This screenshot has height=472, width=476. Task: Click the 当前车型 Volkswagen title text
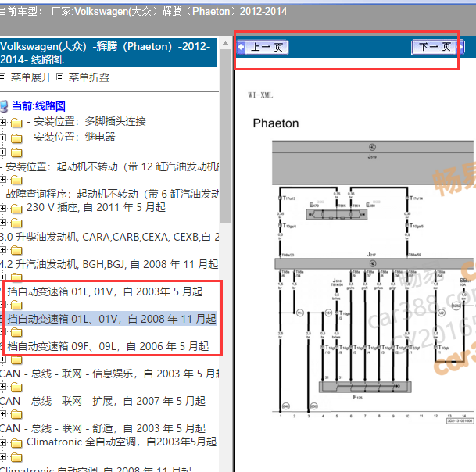click(x=143, y=12)
